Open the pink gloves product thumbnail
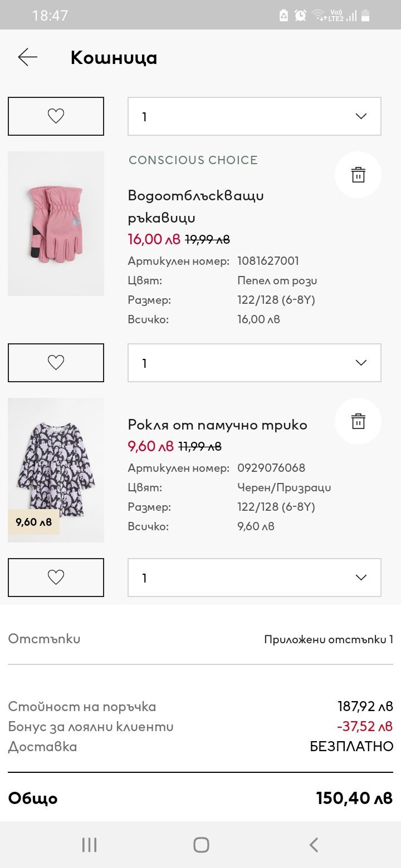The image size is (401, 868). pyautogui.click(x=56, y=224)
